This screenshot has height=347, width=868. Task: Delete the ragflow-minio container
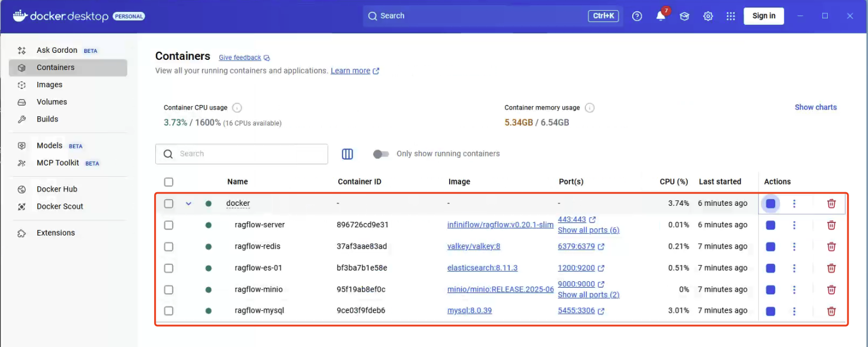click(831, 290)
